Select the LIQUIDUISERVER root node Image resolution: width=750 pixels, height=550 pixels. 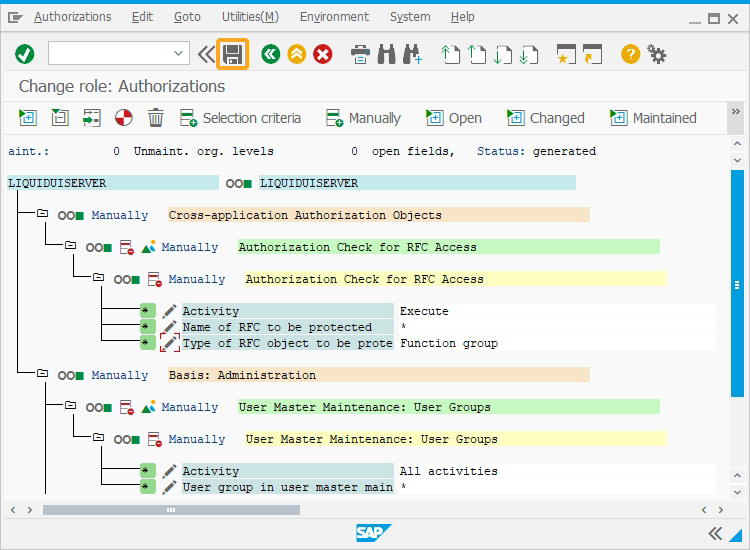[x=113, y=183]
